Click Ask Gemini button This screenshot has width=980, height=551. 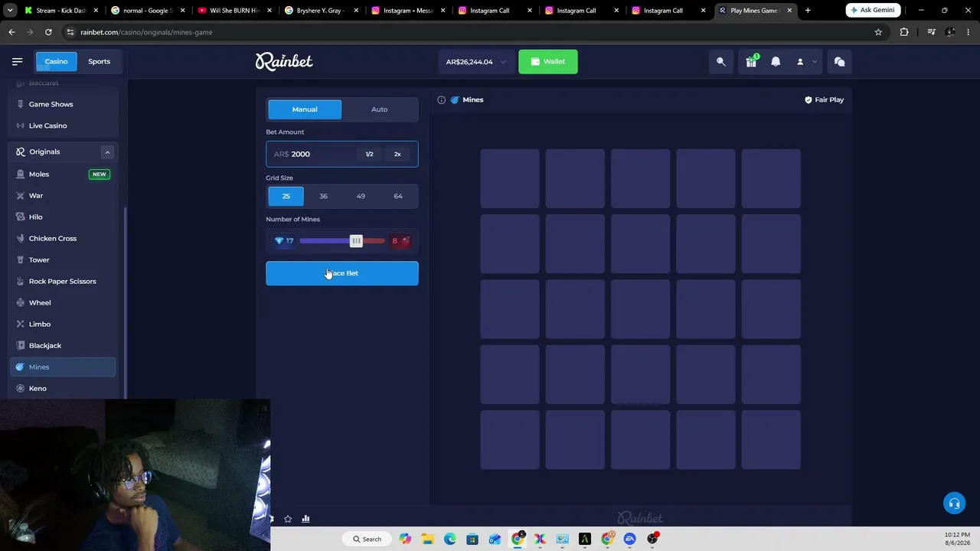tap(872, 10)
